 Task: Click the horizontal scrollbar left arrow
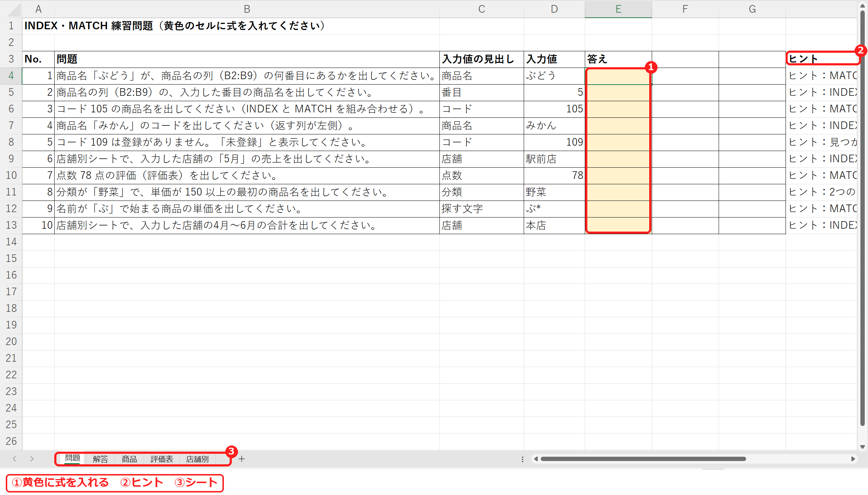[536, 459]
